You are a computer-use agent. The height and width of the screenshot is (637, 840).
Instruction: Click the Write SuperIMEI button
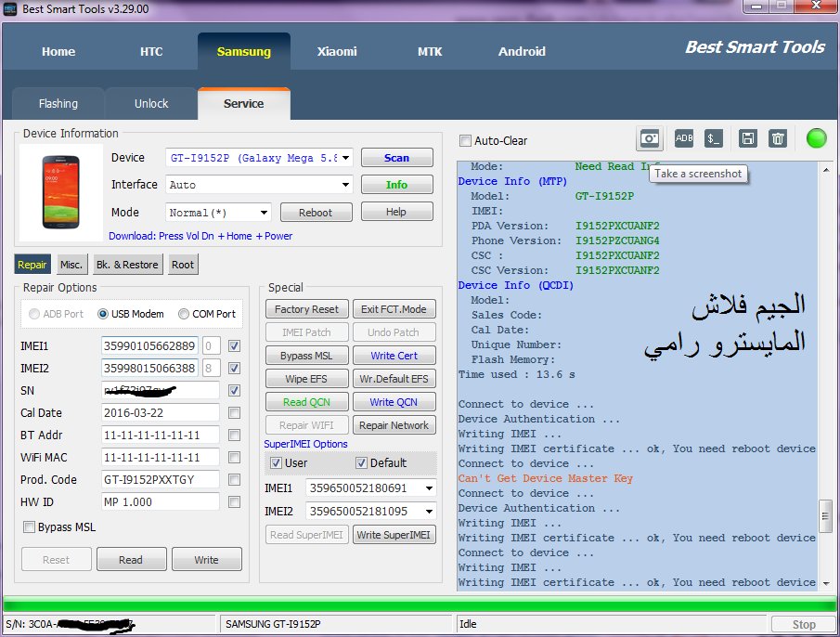[394, 535]
